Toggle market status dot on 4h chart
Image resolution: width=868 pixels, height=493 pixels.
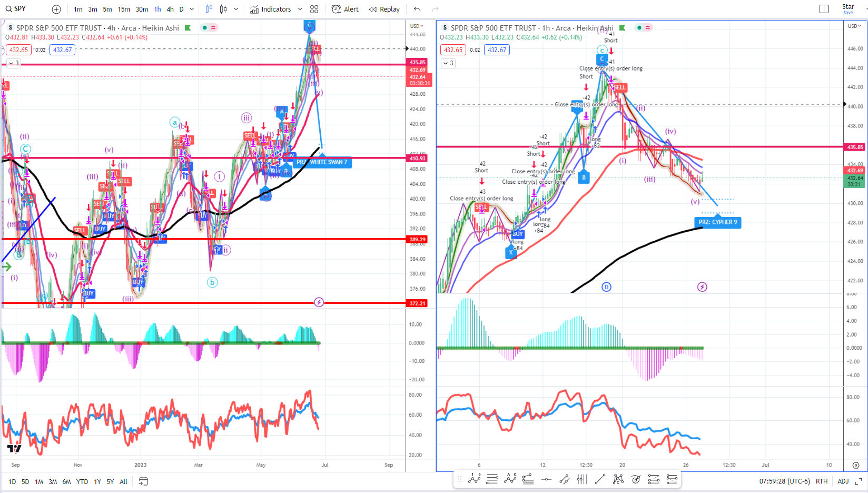click(x=204, y=28)
